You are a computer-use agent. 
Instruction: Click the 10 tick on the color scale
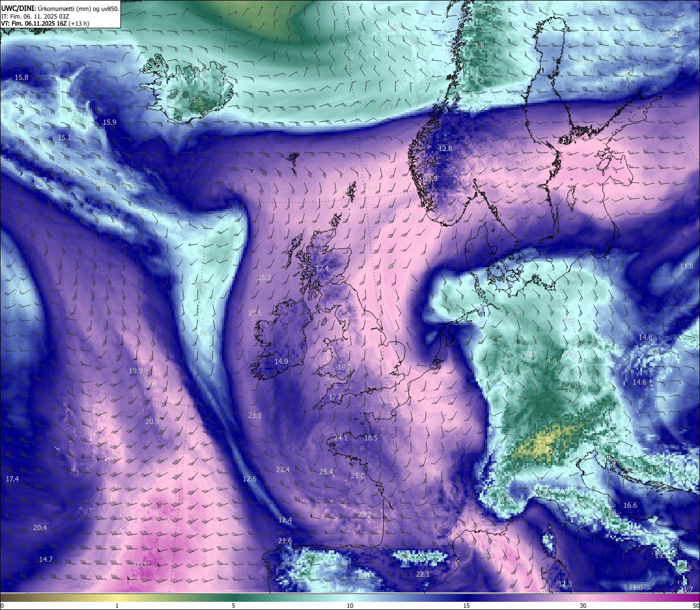[x=350, y=606]
